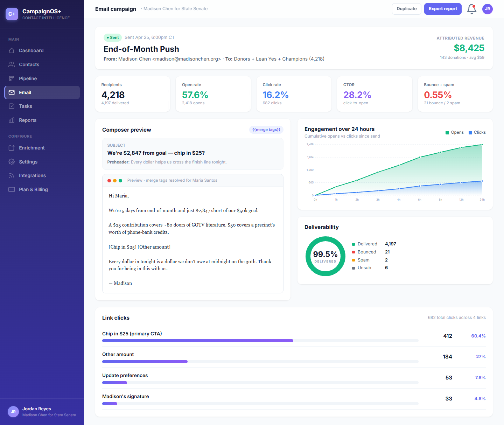Click the 24h data point on Opens line
Viewport: 504px width, 425px height.
coord(482,145)
